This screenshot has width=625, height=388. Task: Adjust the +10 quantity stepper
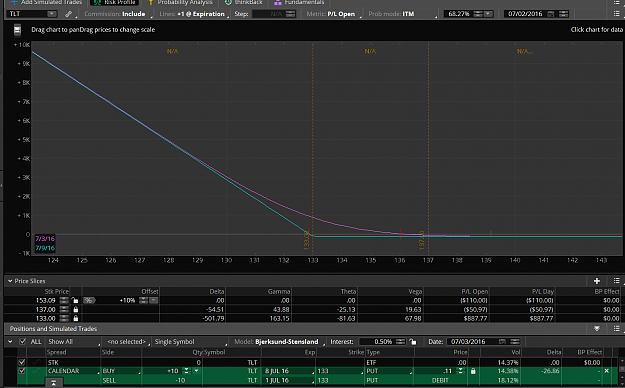[x=186, y=371]
